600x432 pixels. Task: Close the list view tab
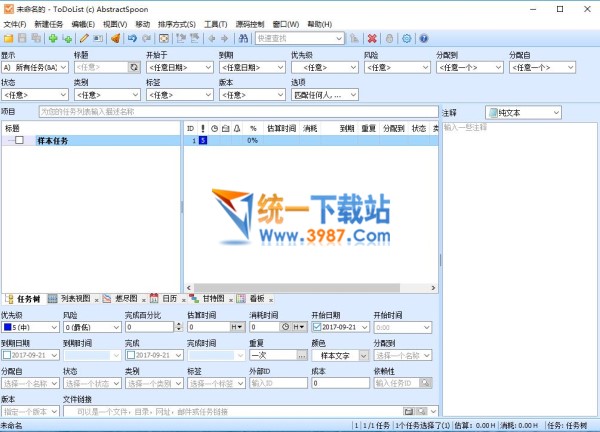[x=96, y=300]
